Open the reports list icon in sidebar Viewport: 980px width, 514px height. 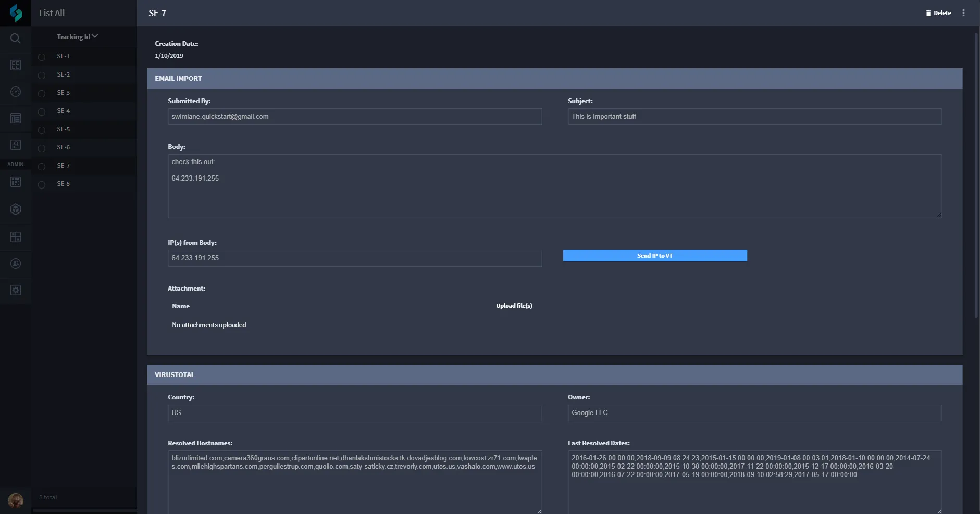(16, 118)
